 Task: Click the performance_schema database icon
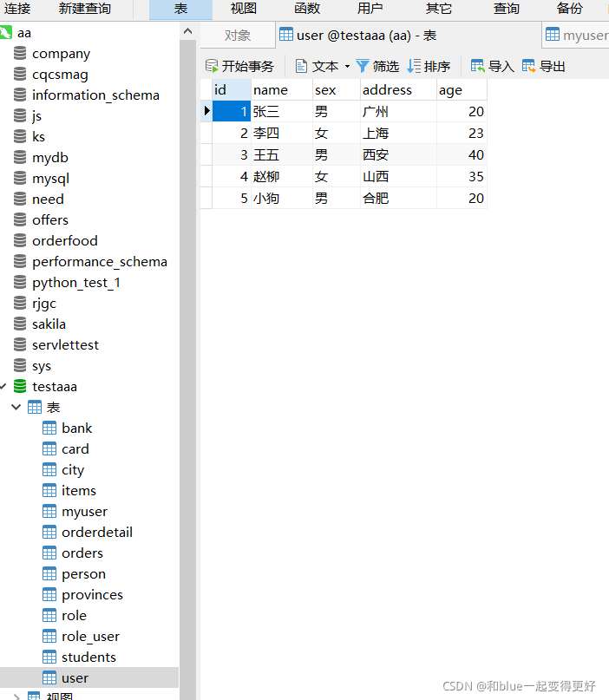pyautogui.click(x=20, y=262)
